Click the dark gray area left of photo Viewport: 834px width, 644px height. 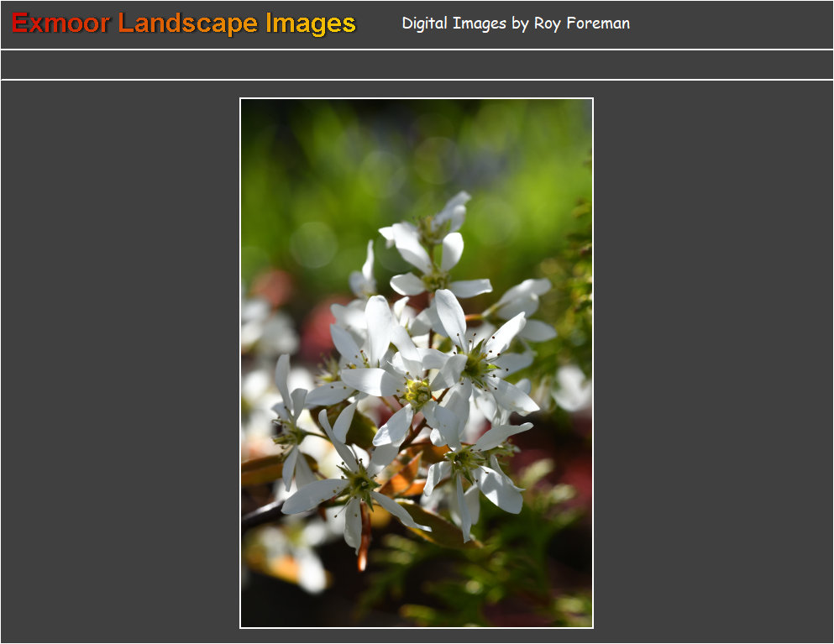coord(118,361)
